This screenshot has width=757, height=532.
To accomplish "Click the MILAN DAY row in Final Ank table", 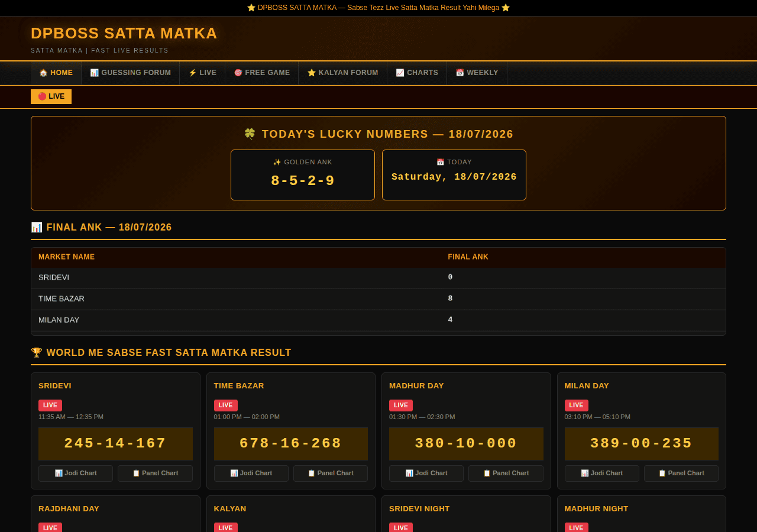I will point(378,320).
